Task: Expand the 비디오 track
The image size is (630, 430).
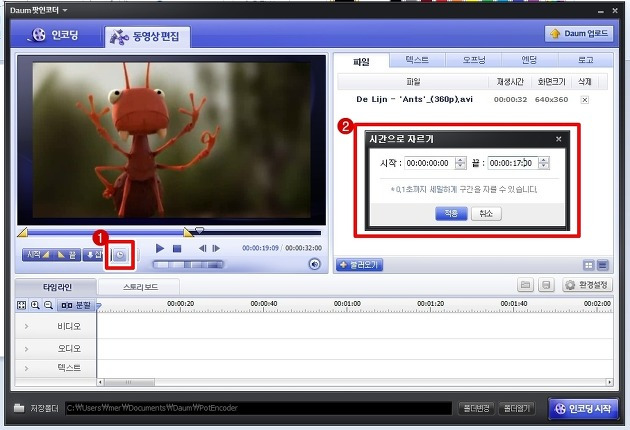Action: tap(27, 326)
